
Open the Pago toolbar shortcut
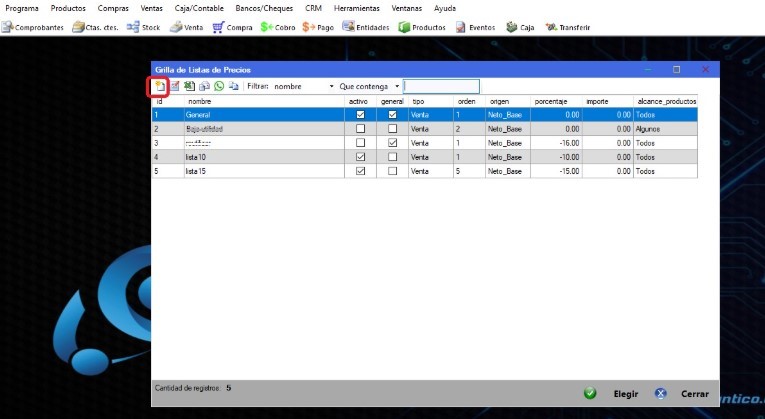point(318,27)
